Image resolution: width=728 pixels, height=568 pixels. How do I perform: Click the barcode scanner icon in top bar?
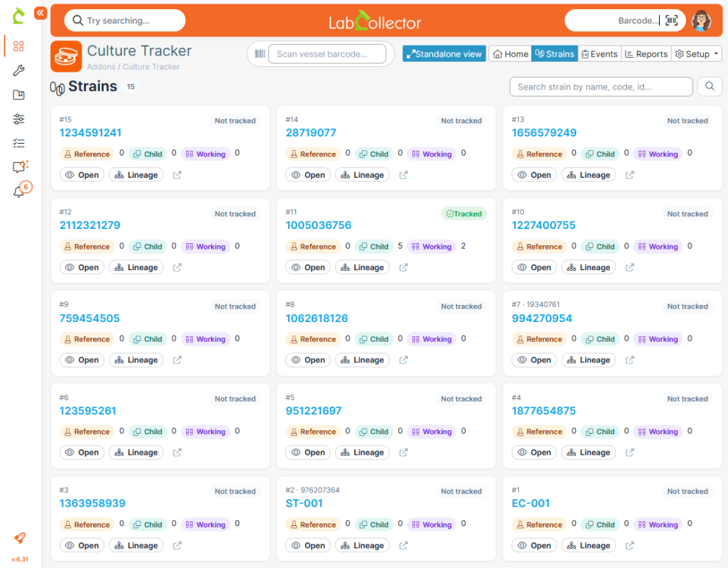(x=671, y=21)
